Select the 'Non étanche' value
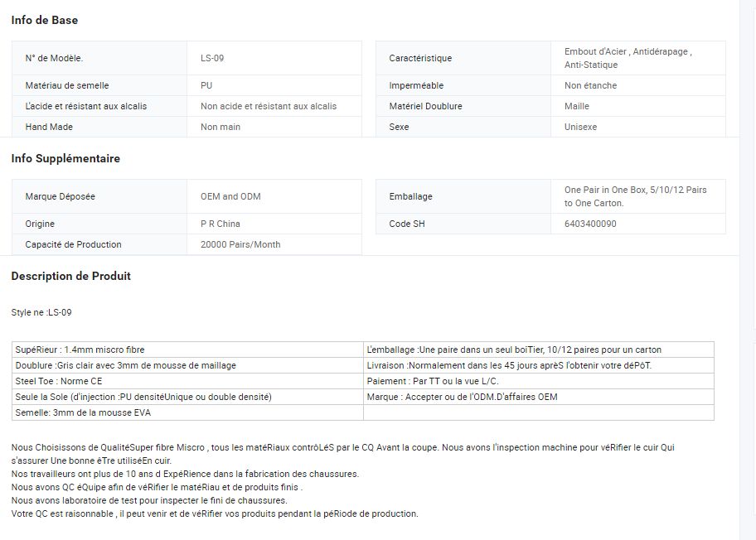 pos(590,85)
